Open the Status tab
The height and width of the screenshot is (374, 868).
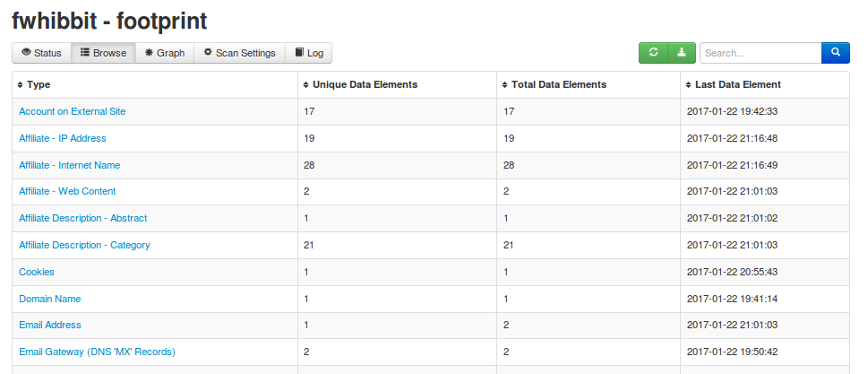(41, 53)
